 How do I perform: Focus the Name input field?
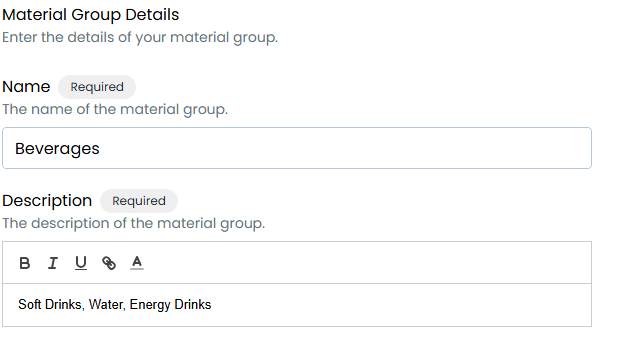point(297,148)
